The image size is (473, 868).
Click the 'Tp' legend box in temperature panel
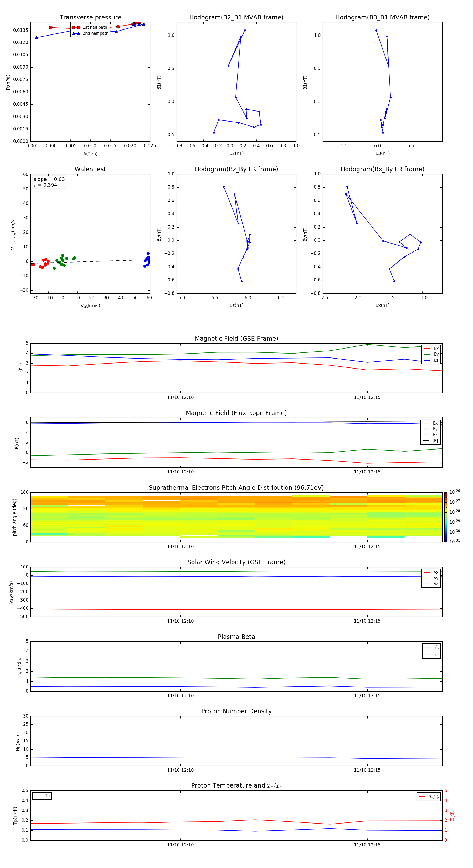(42, 796)
